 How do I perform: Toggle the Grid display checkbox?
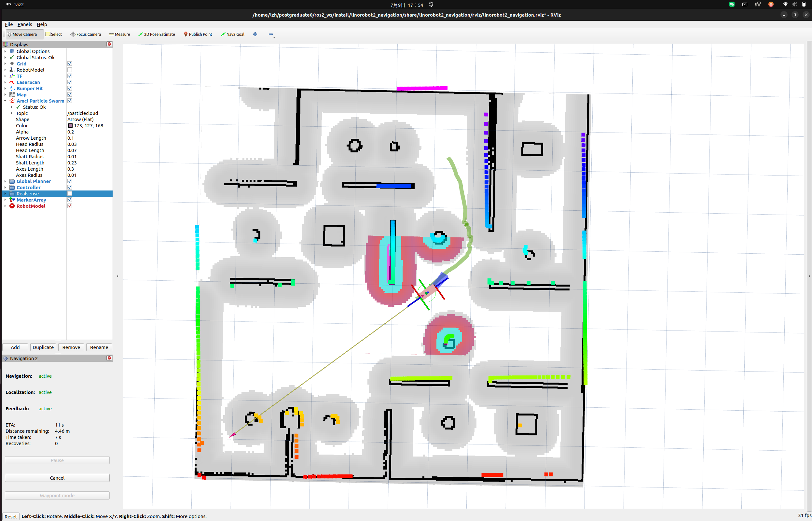tap(69, 63)
